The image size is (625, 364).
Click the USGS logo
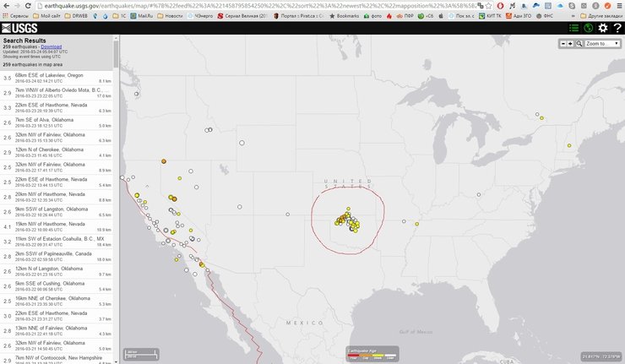pos(19,28)
